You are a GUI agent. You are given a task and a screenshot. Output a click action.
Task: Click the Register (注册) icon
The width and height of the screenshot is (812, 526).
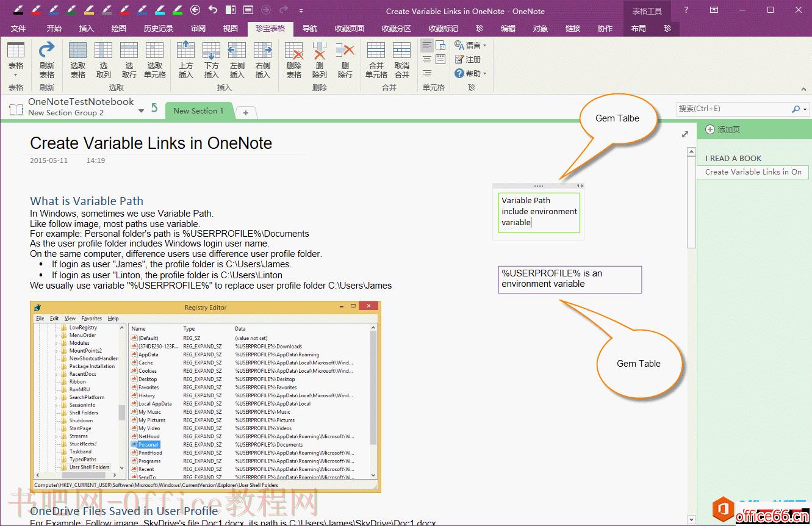(459, 59)
